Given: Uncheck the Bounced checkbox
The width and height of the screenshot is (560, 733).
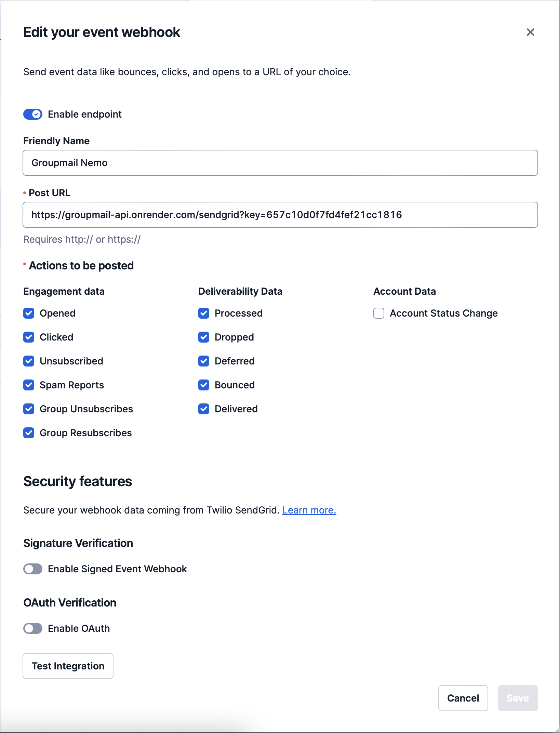Looking at the screenshot, I should 204,385.
